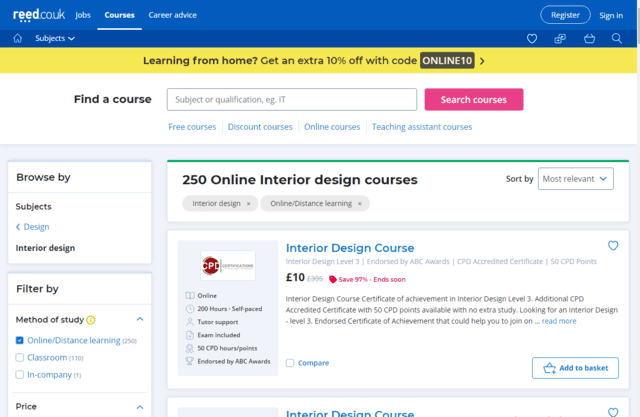Open saved courses heart icon in header
This screenshot has width=640, height=417.
(x=532, y=38)
